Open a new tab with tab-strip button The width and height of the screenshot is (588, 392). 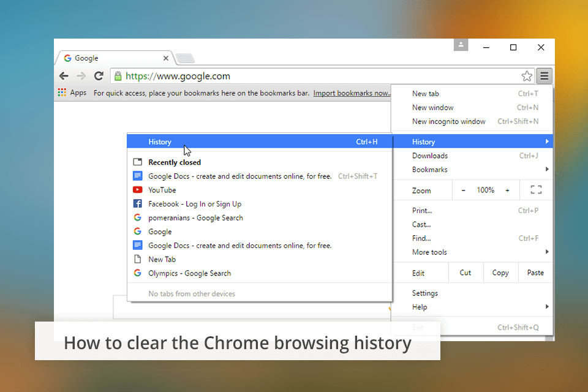click(185, 58)
